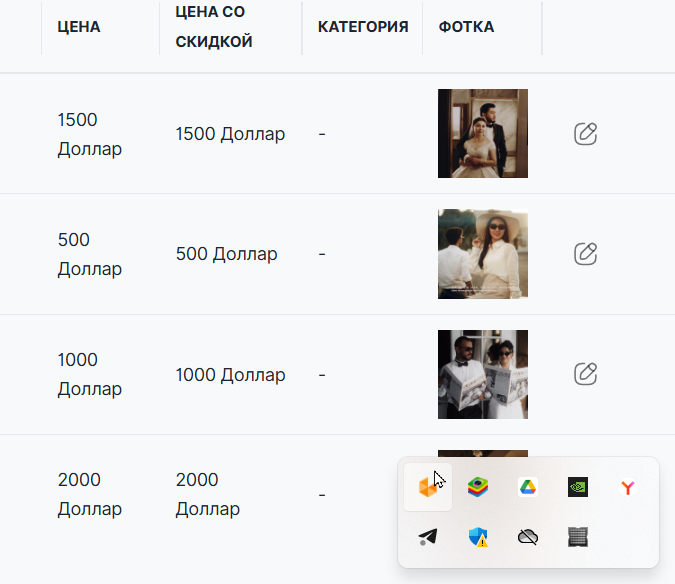Open the wedding couple photo thumbnail
This screenshot has height=584, width=675.
(483, 133)
